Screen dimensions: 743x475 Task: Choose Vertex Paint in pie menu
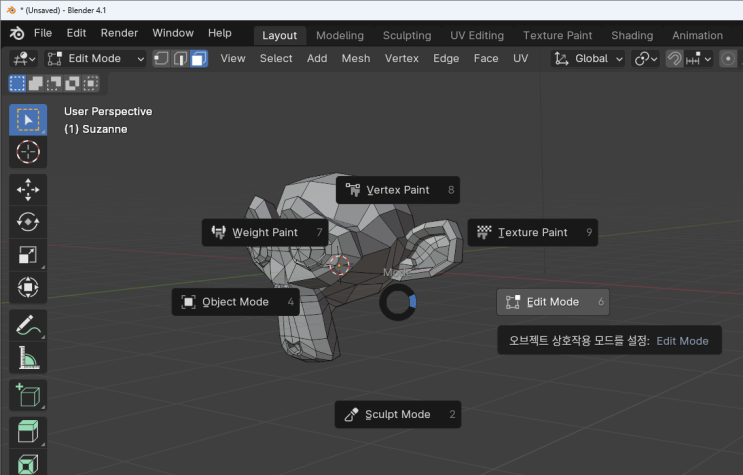(x=398, y=190)
